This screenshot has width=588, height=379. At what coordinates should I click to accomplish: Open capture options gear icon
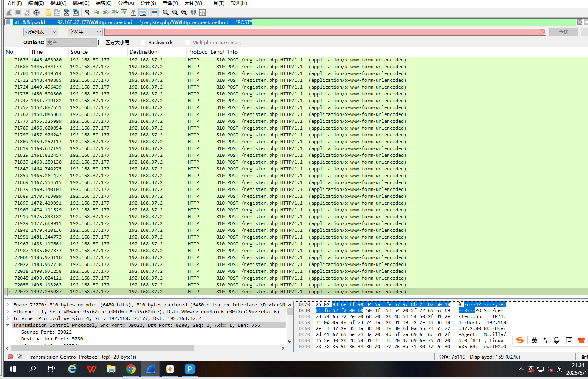[x=36, y=12]
